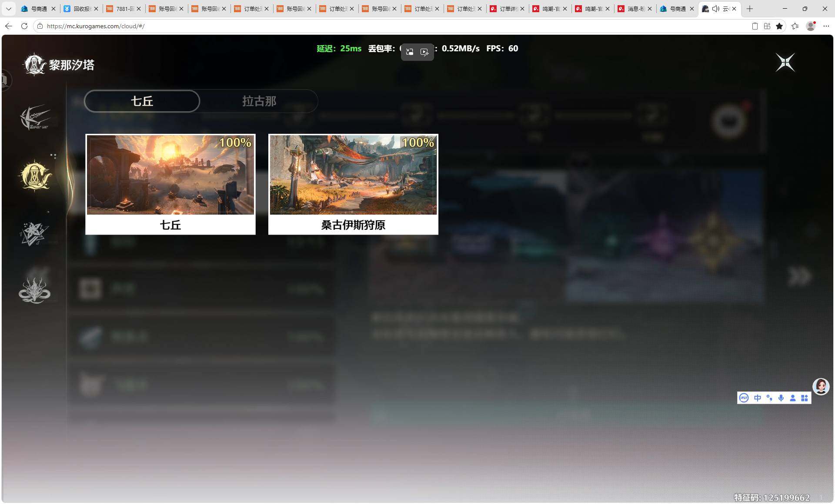Image resolution: width=835 pixels, height=504 pixels.
Task: Click the 100% label on the 桑古伊斯狩原 card
Action: pyautogui.click(x=418, y=143)
